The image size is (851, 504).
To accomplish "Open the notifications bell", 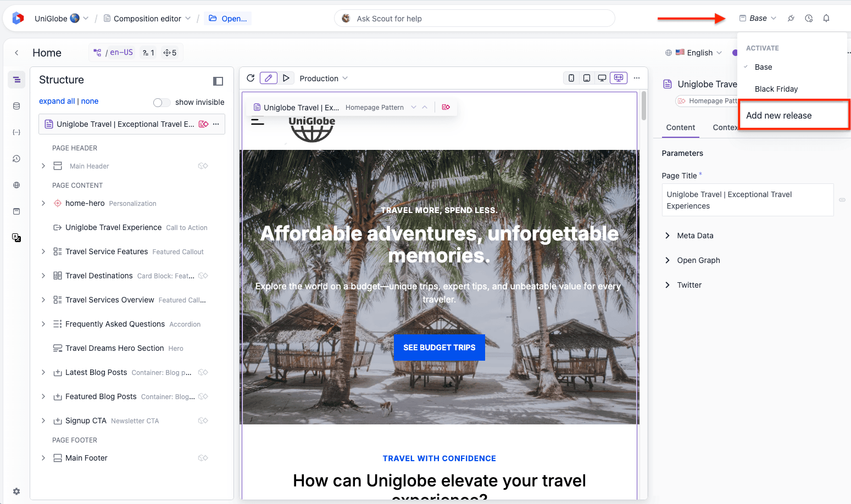I will [826, 18].
